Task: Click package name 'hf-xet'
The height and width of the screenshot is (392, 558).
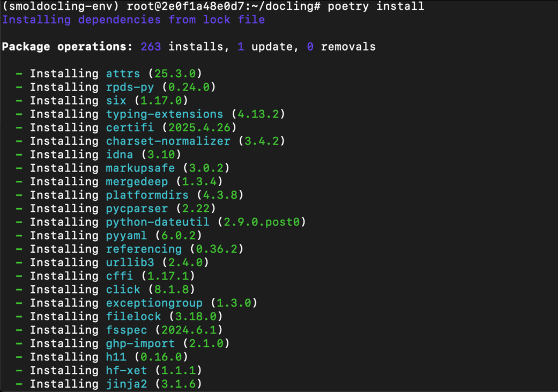Action: [126, 370]
